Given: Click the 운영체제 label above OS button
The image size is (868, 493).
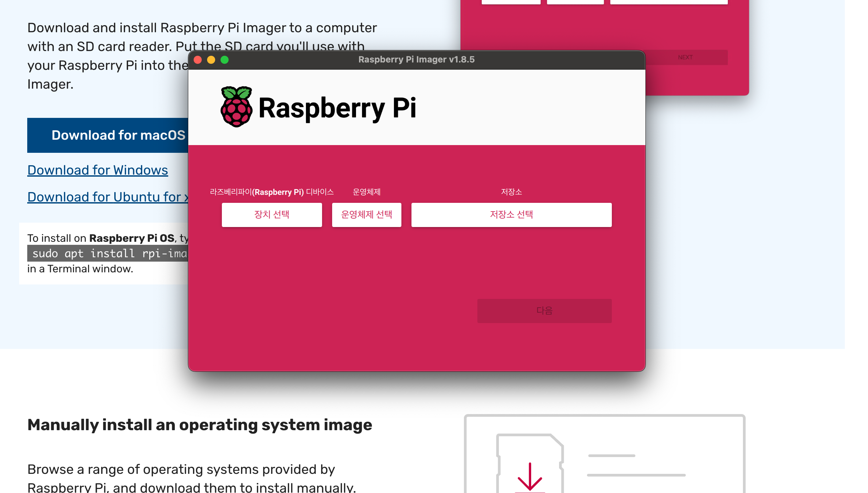Looking at the screenshot, I should point(366,192).
